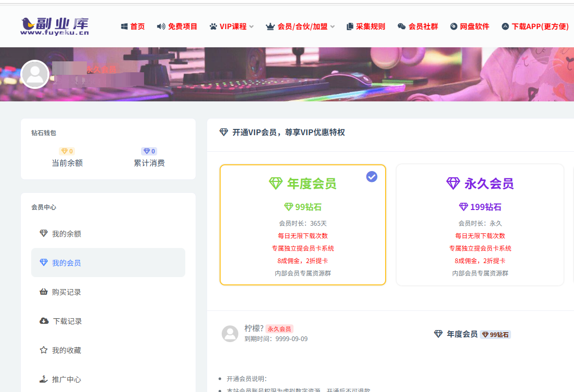Click the yellow diamond balance badge

67,151
